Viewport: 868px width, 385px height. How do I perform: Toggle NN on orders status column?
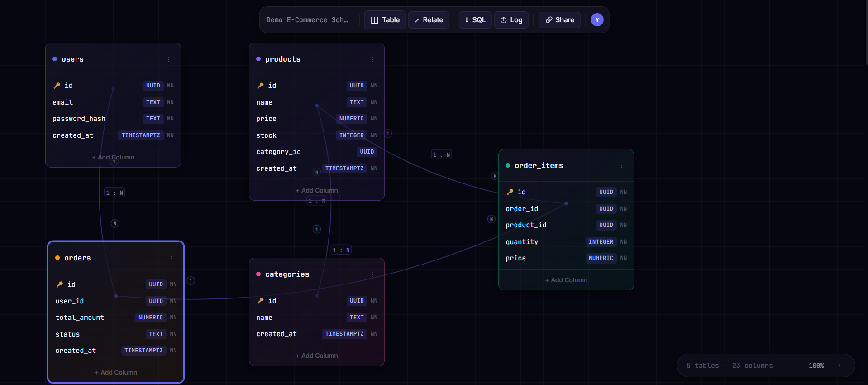tap(173, 334)
